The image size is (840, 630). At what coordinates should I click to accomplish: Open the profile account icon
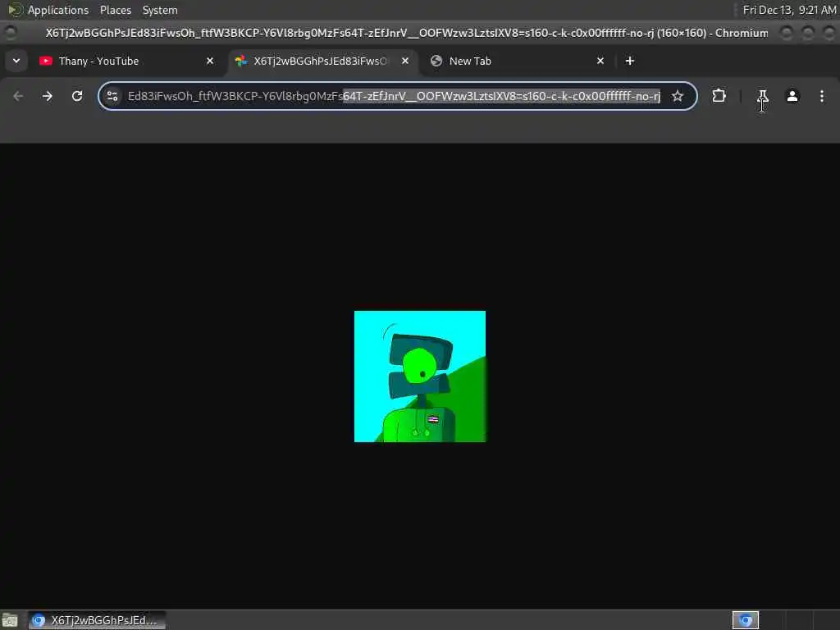click(792, 97)
